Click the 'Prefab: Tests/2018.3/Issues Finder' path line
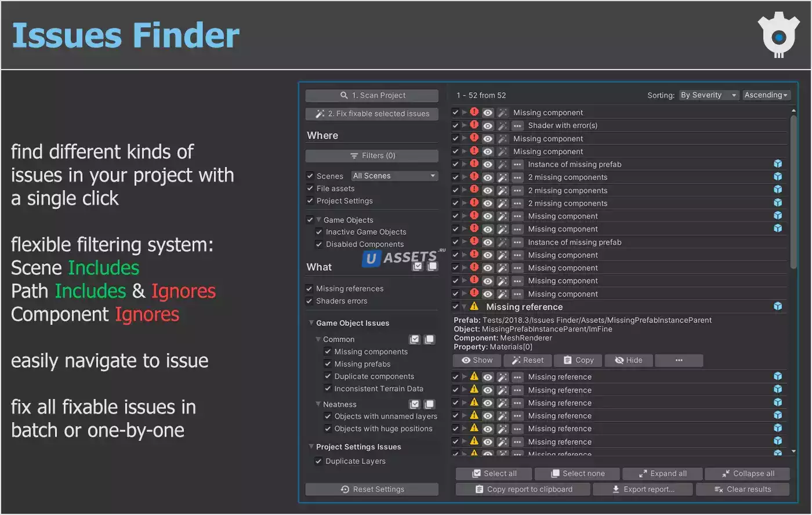 [582, 320]
